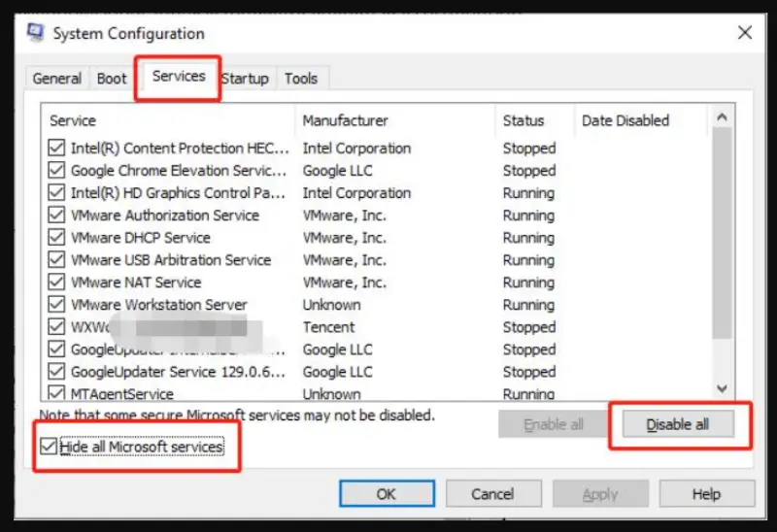This screenshot has width=777, height=532.
Task: Toggle VMware DHCP Service checkbox
Action: coord(56,237)
